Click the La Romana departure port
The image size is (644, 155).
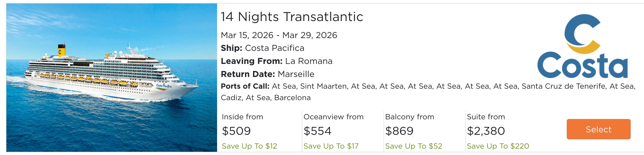point(309,61)
